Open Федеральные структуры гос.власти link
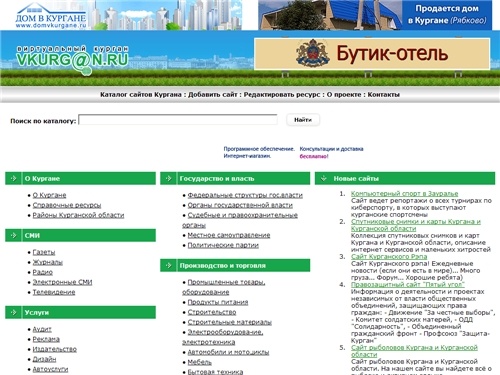Image resolution: width=500 pixels, height=375 pixels. click(x=245, y=195)
